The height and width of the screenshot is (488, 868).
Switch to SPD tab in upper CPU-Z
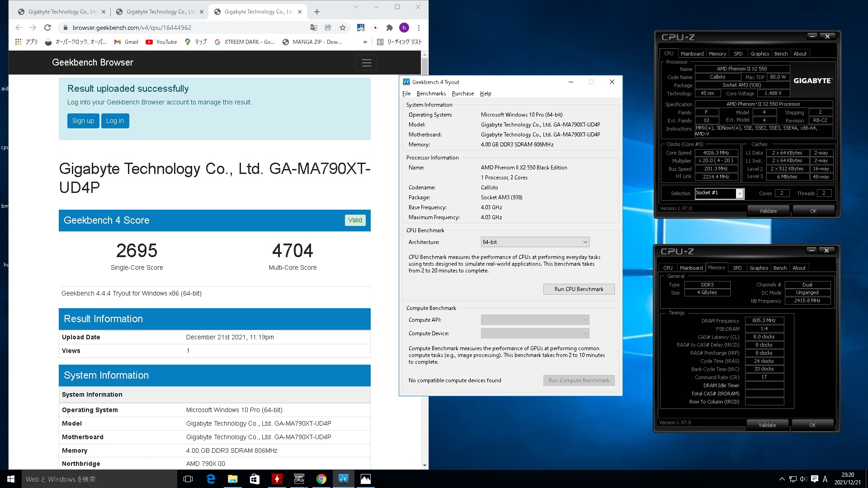[x=738, y=54]
